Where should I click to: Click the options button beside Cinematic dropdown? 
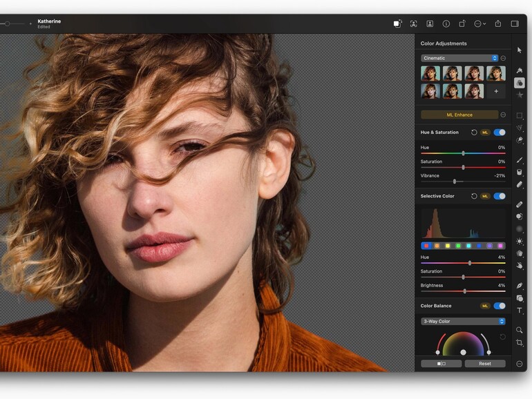(503, 58)
